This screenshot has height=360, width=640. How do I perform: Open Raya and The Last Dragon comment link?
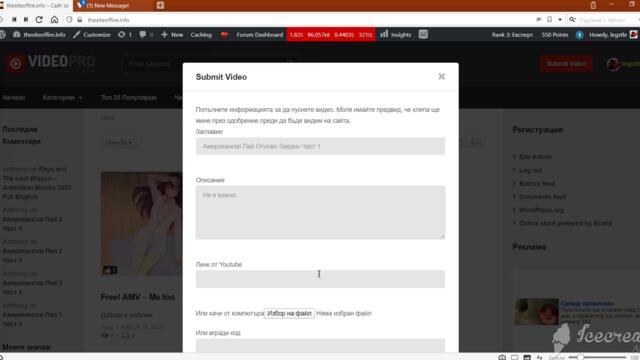tap(37, 183)
